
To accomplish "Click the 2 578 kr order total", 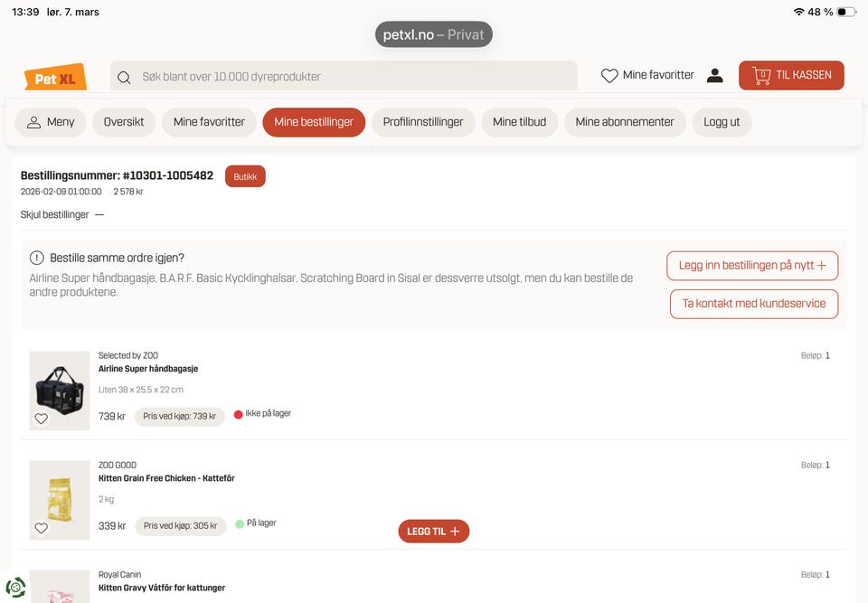I will coord(128,192).
